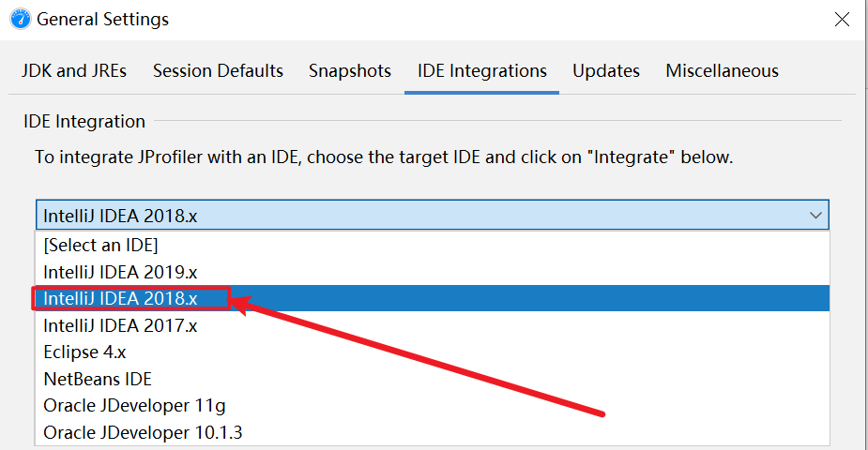This screenshot has height=450, width=868.
Task: Choose Eclipse 4.x from the list
Action: pos(84,352)
